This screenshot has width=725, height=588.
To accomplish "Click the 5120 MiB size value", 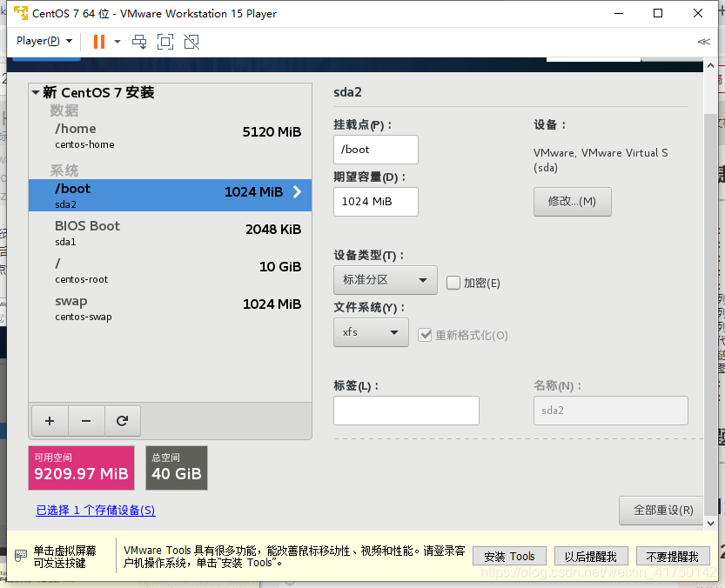I will click(272, 132).
